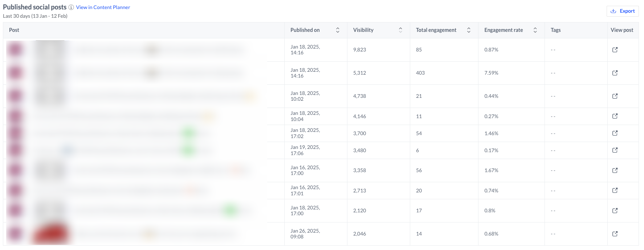Click the Tags column header
This screenshot has height=250, width=644.
[555, 30]
